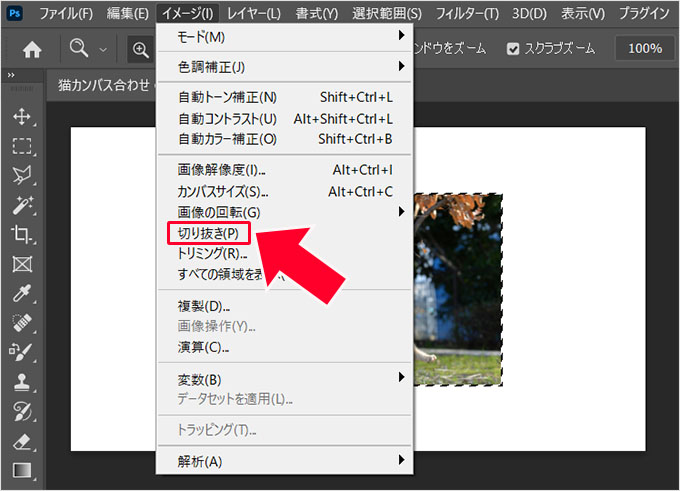The image size is (680, 491).
Task: Expand the 色調補正(J) submenu
Action: point(284,67)
